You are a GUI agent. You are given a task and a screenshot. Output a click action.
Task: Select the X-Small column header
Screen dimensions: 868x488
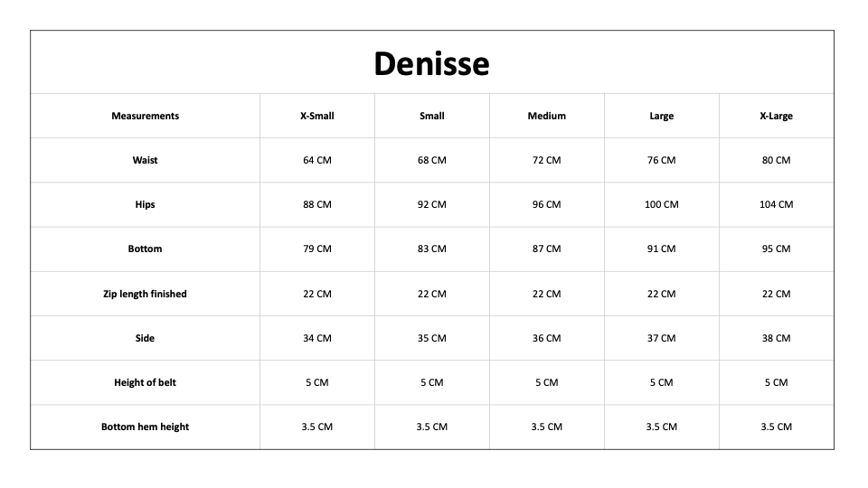(x=317, y=116)
